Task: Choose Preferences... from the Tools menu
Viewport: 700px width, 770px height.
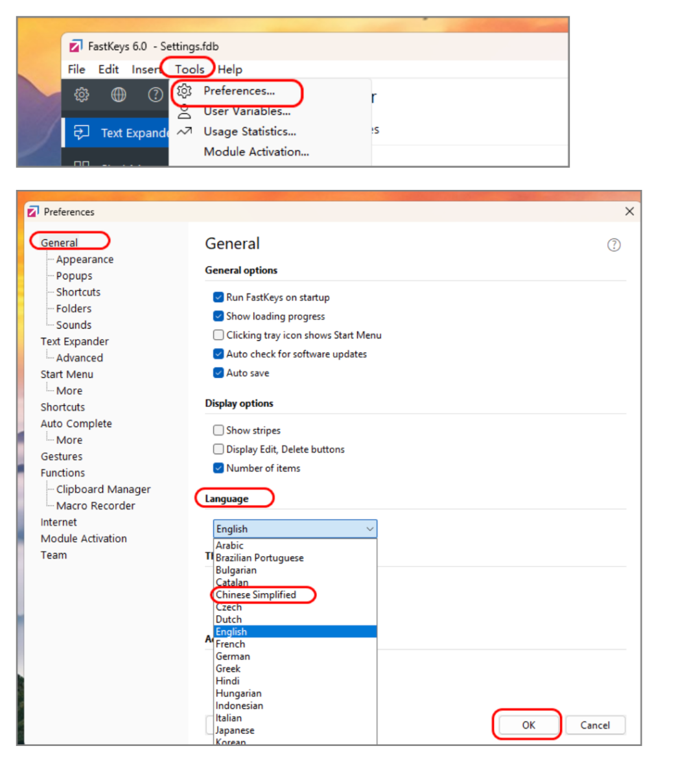Action: tap(239, 91)
